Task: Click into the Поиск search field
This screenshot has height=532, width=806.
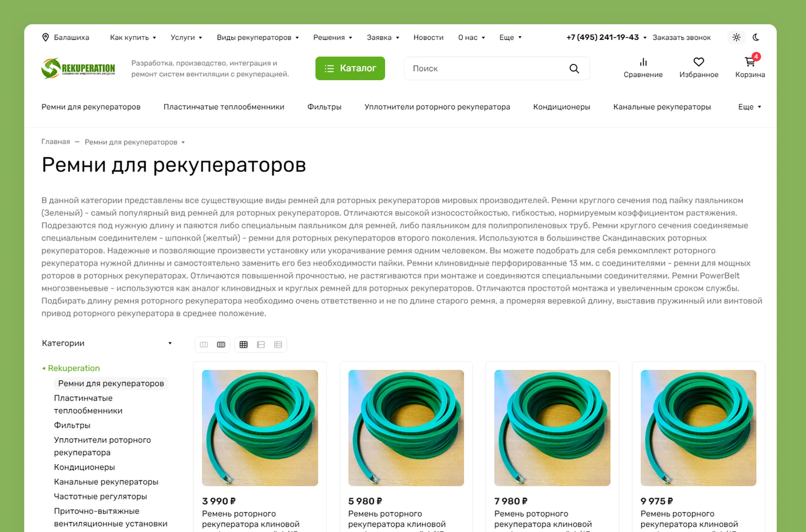Action: [487, 68]
